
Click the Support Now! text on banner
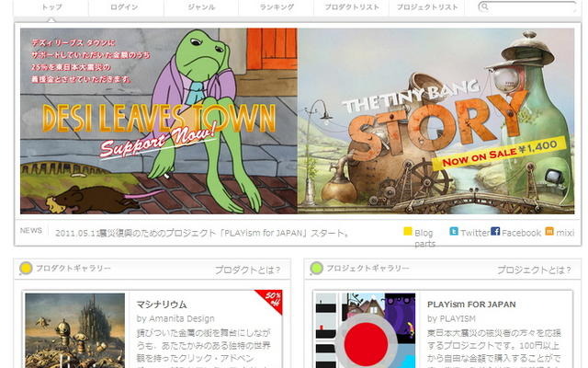158,141
